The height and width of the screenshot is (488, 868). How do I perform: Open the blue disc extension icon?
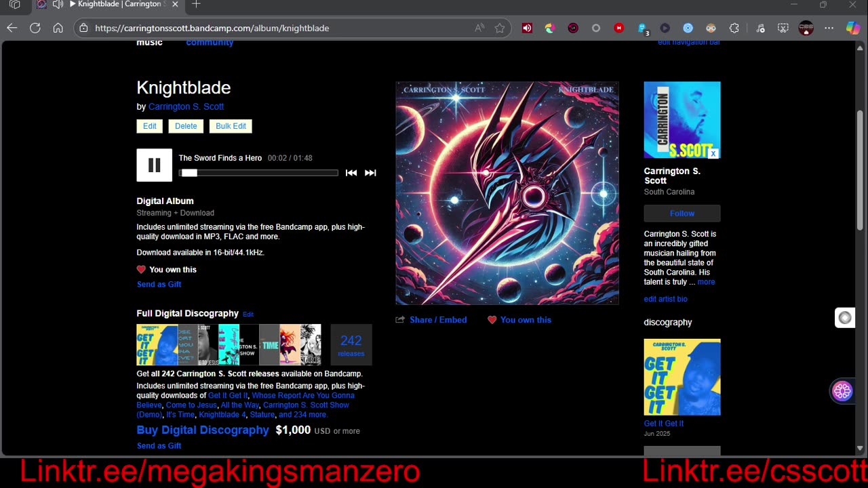(688, 28)
